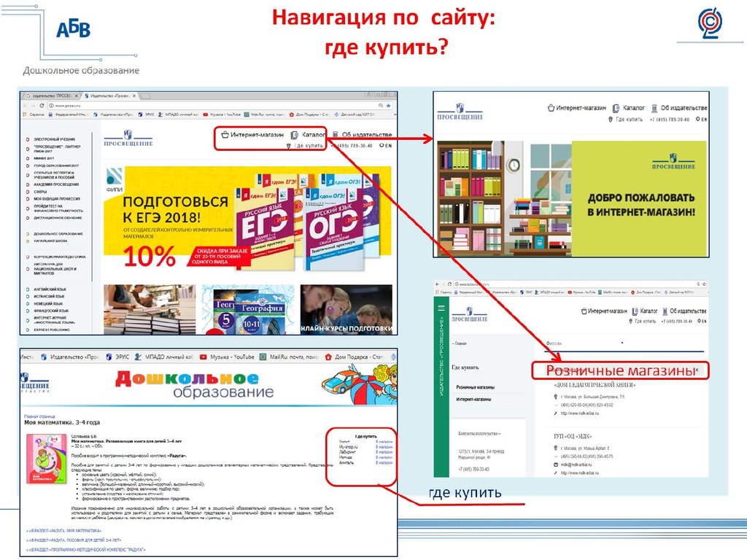Select Интернет-магазины in Где купить sidebar
This screenshot has width=747, height=560.
tap(473, 399)
